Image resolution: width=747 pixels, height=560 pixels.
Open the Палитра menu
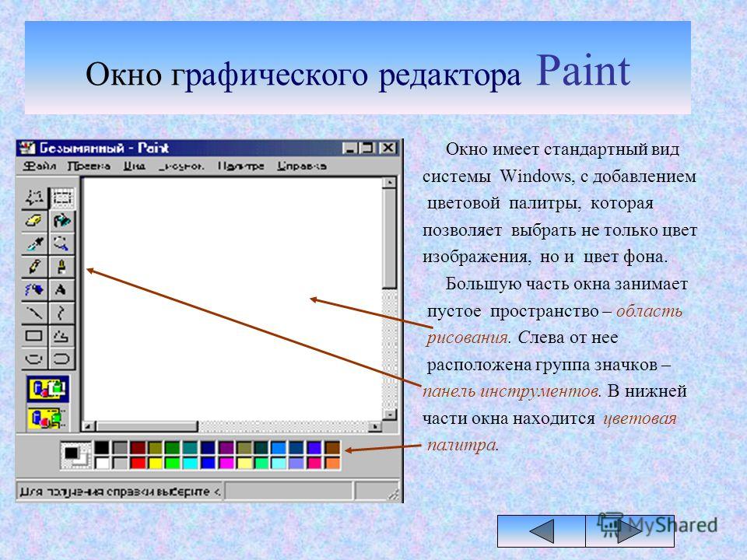coord(240,166)
